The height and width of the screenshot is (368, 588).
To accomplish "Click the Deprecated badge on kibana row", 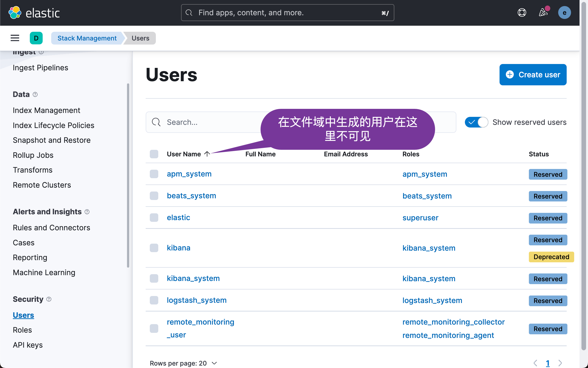I will click(551, 257).
